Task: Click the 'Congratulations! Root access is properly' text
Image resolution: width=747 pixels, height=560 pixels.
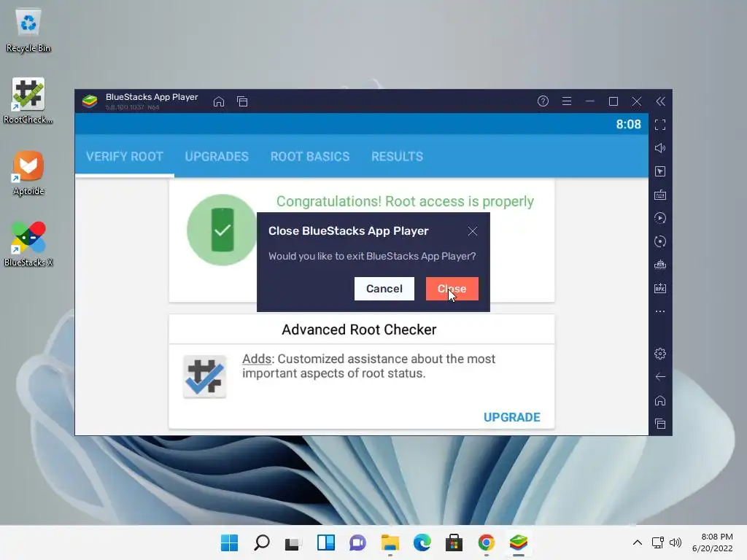Action: (405, 201)
